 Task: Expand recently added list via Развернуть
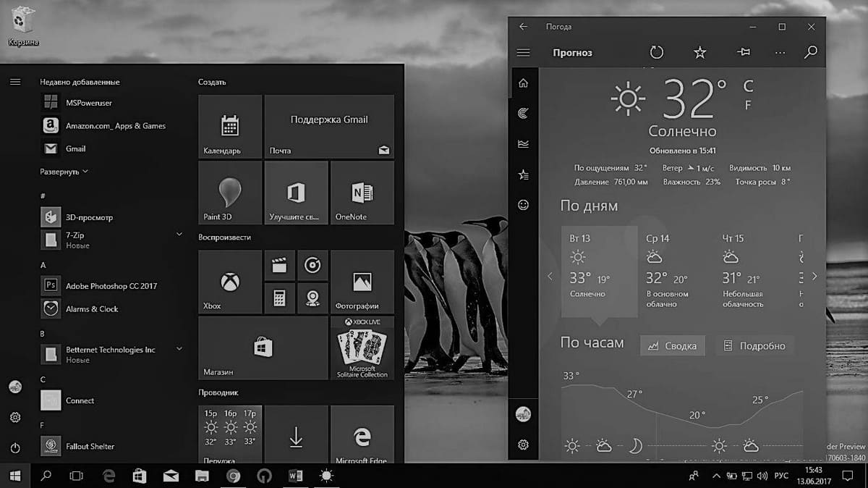(x=64, y=172)
